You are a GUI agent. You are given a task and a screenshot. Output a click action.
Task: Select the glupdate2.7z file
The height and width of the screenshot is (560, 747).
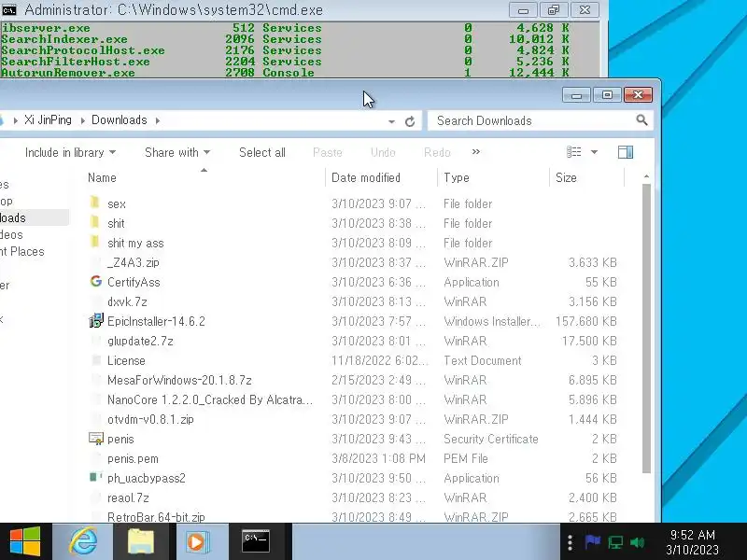point(140,341)
